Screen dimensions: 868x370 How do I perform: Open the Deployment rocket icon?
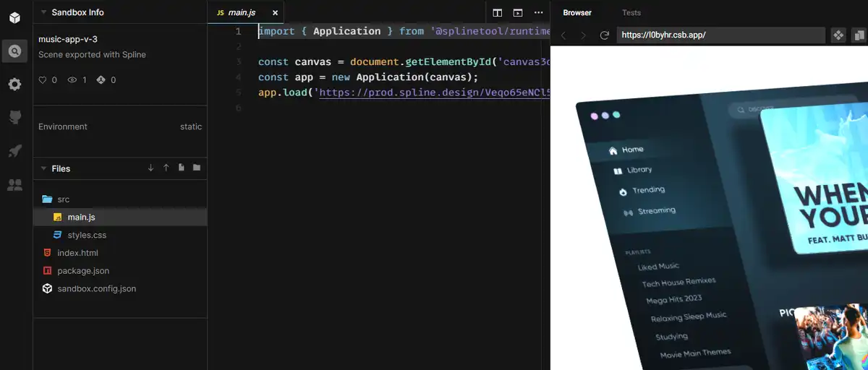(14, 151)
